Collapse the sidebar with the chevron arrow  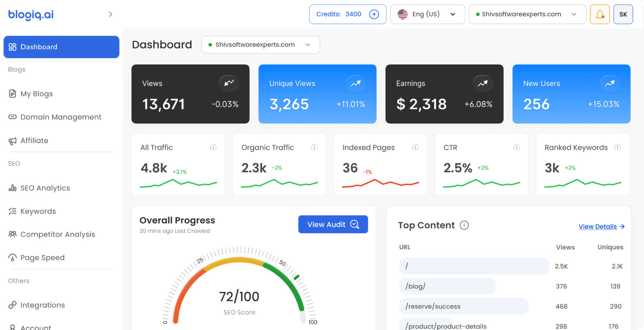pos(110,14)
